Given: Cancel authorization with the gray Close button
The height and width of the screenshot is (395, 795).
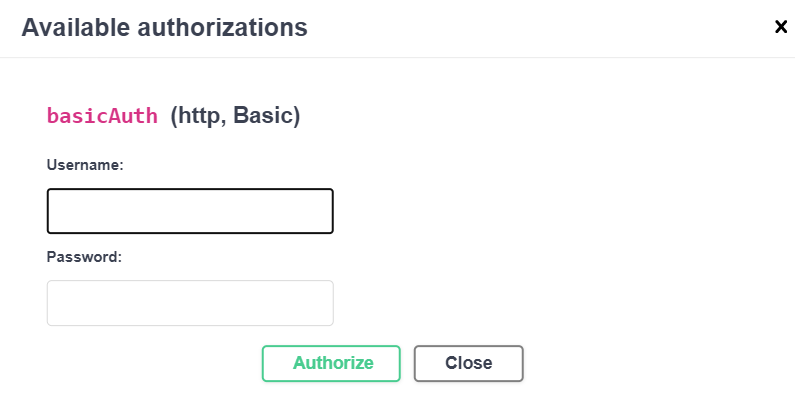Looking at the screenshot, I should tap(468, 363).
